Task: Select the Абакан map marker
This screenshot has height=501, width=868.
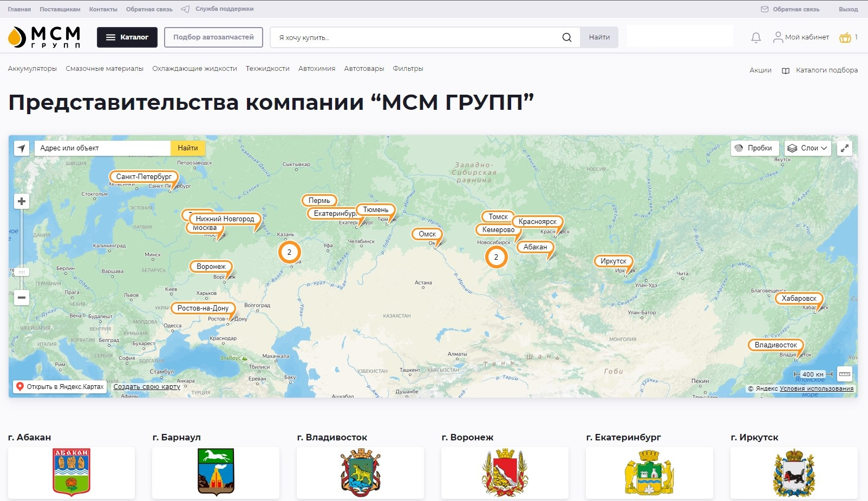Action: pos(536,247)
